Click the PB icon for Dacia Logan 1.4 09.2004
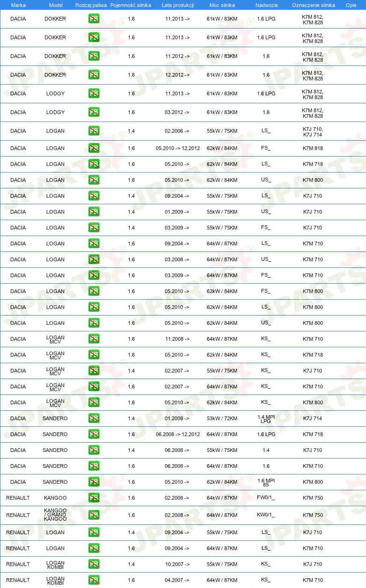Screen dimensions: 366x588 click(x=94, y=196)
